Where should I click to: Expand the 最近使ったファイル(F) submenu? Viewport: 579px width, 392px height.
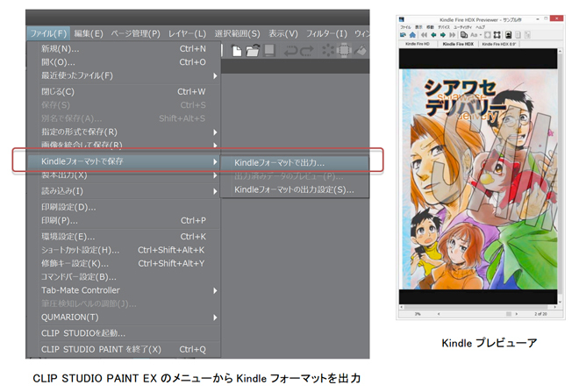pyautogui.click(x=124, y=75)
